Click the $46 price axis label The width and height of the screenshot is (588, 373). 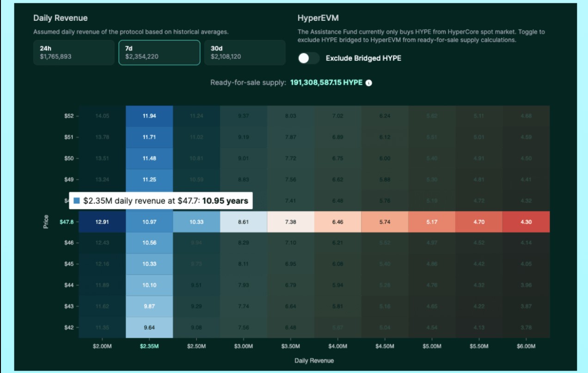[x=69, y=243]
